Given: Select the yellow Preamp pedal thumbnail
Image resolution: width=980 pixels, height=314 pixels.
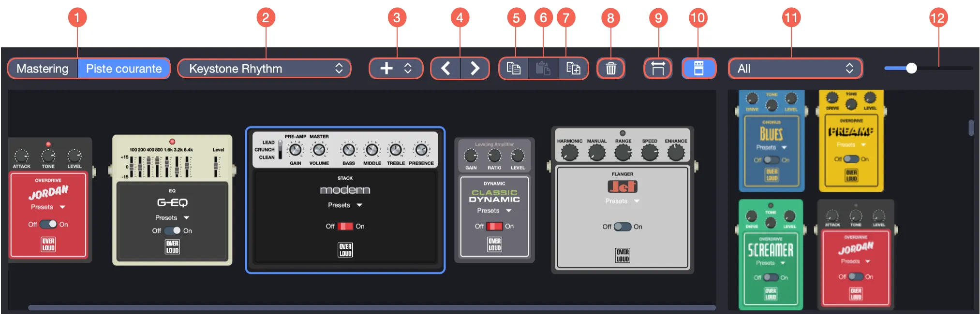Looking at the screenshot, I should pos(851,140).
